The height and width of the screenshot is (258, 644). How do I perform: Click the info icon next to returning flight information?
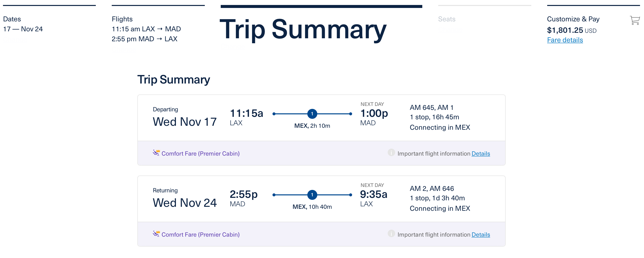pos(391,235)
